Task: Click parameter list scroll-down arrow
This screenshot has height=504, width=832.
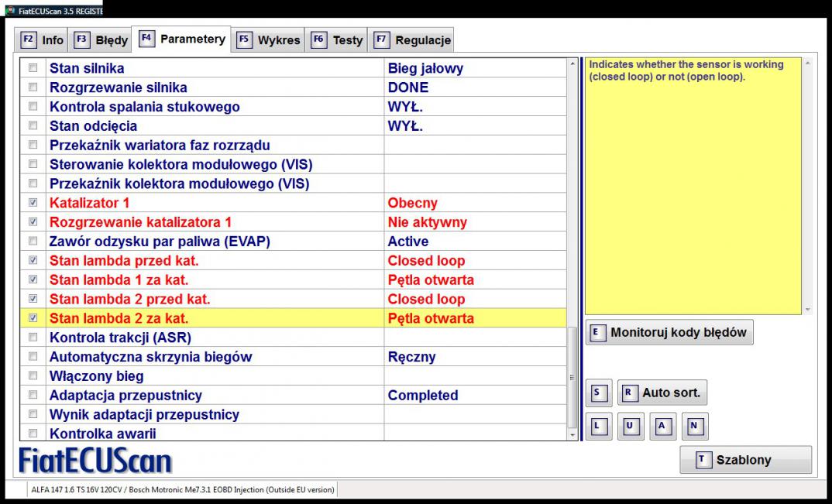Action: 572,435
